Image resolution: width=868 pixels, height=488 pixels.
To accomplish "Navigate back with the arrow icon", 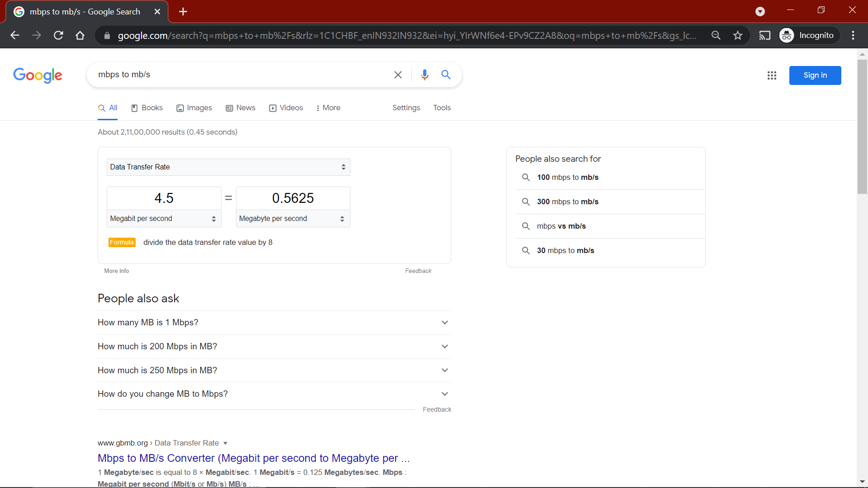I will point(14,35).
